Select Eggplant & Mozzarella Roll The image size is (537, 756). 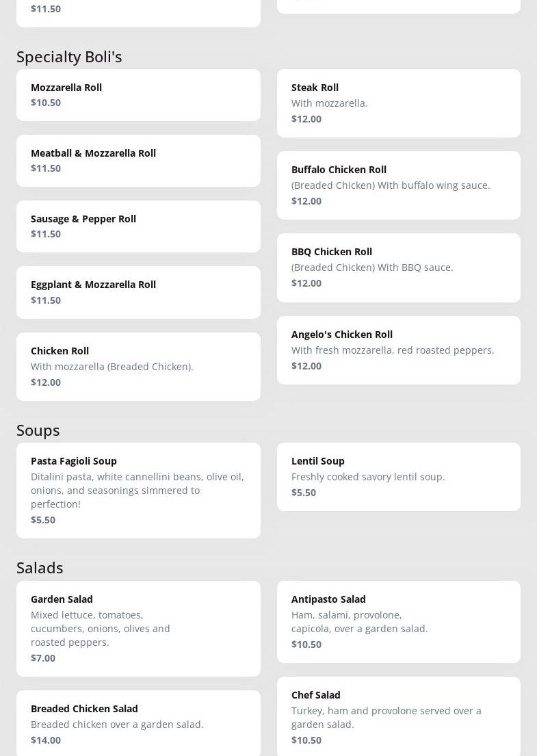pos(138,292)
